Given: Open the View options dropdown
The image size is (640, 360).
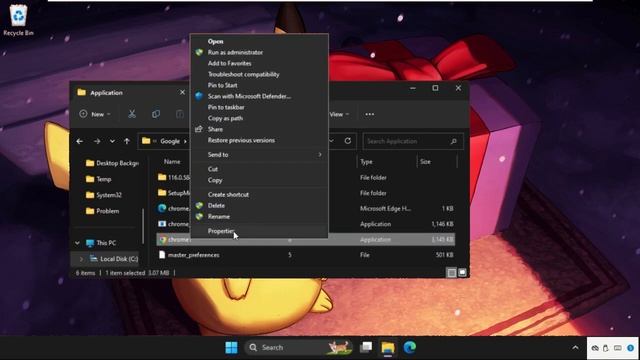Looking at the screenshot, I should 339,114.
